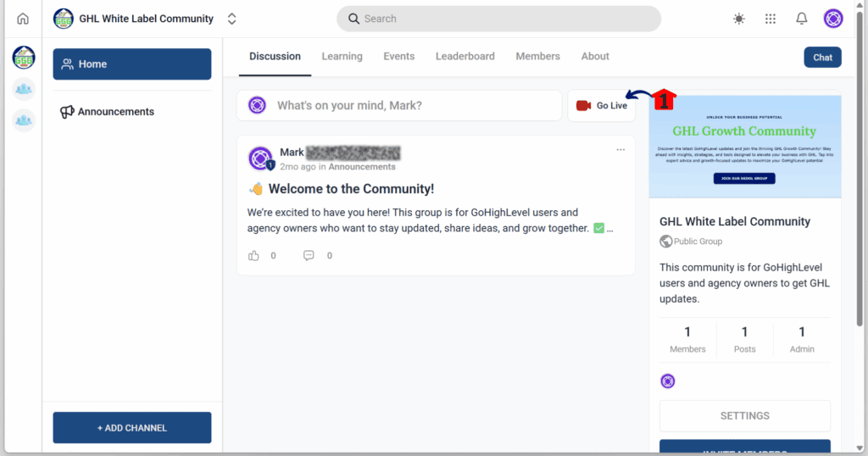Image resolution: width=868 pixels, height=456 pixels.
Task: Open the Chat button
Action: coord(822,58)
